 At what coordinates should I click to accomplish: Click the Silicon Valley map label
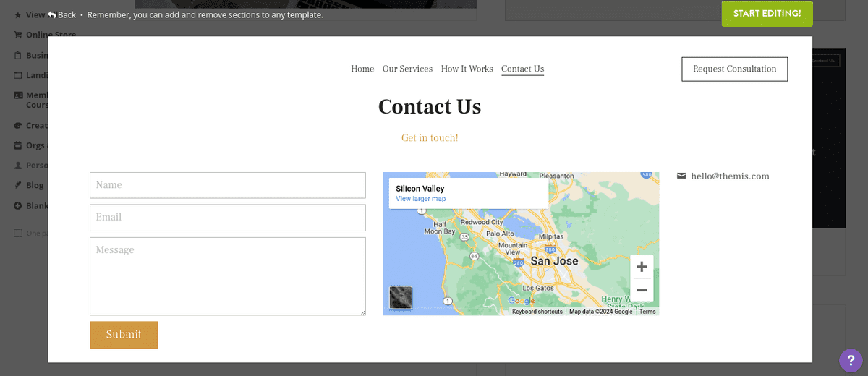tap(420, 189)
